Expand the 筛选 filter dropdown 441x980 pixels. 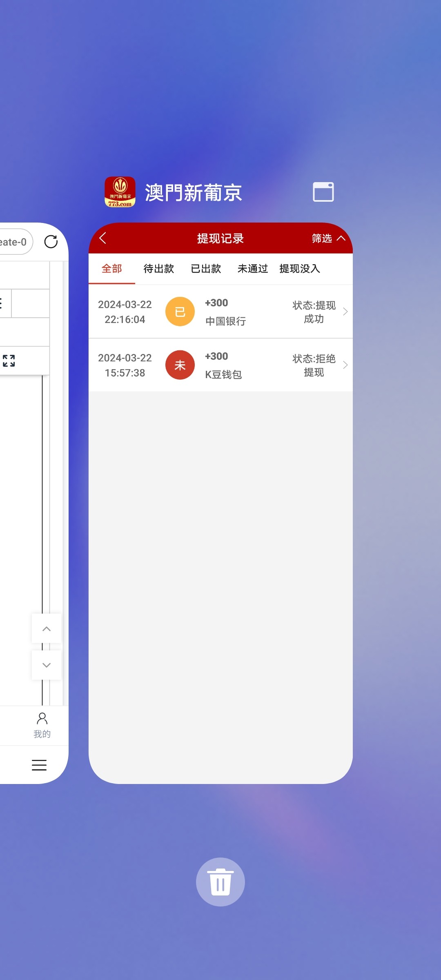328,238
